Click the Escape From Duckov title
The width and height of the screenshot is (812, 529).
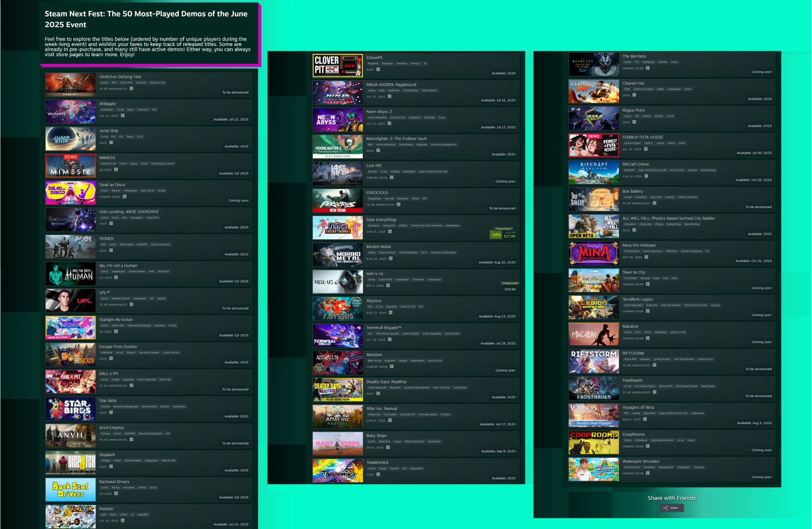[x=118, y=347]
